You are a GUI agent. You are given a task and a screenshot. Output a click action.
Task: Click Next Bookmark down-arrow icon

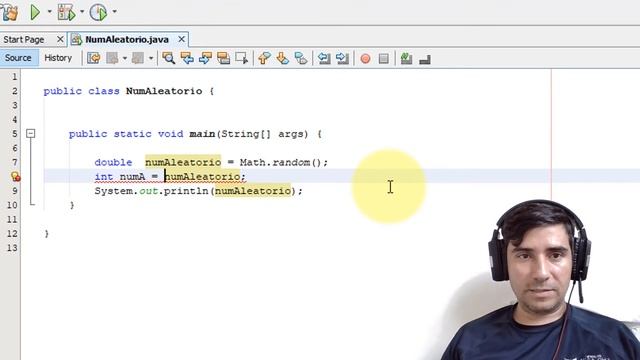[x=282, y=58]
